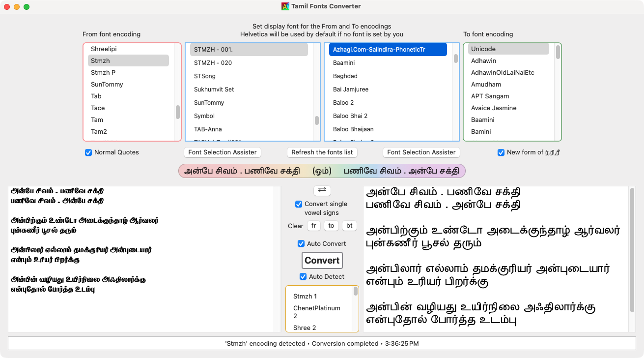Select Tab in From font encoding
The image size is (644, 358).
pyautogui.click(x=129, y=96)
